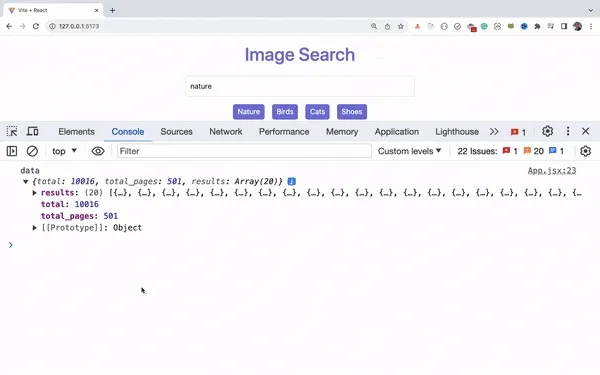
Task: Open the Extensions puzzle icon
Action: coord(537,26)
